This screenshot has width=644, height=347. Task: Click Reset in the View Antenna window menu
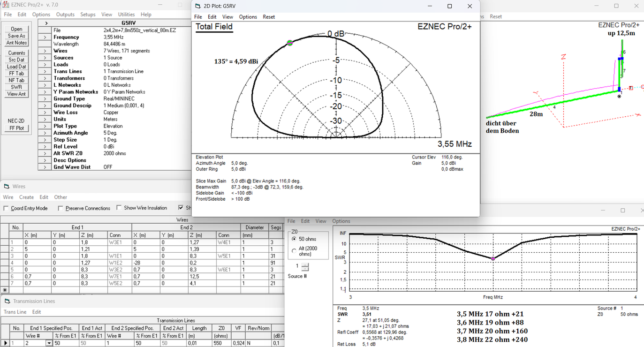(x=496, y=16)
